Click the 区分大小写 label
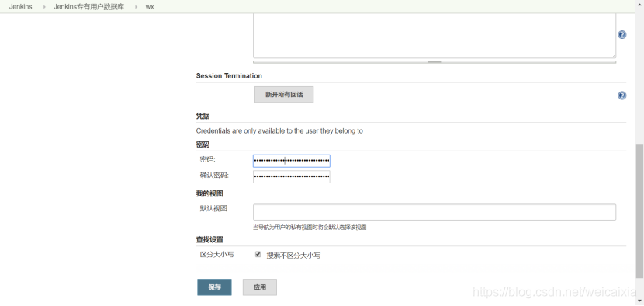Image resolution: width=644 pixels, height=306 pixels. click(216, 255)
